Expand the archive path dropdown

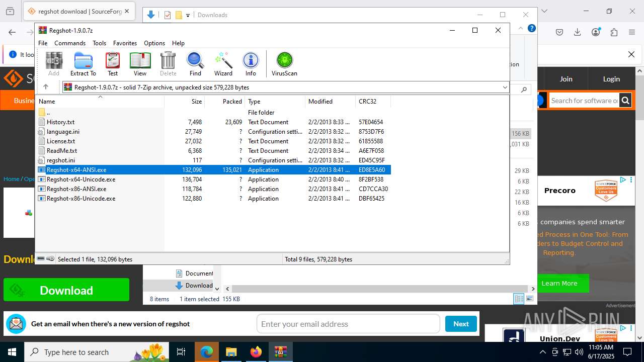pos(505,87)
